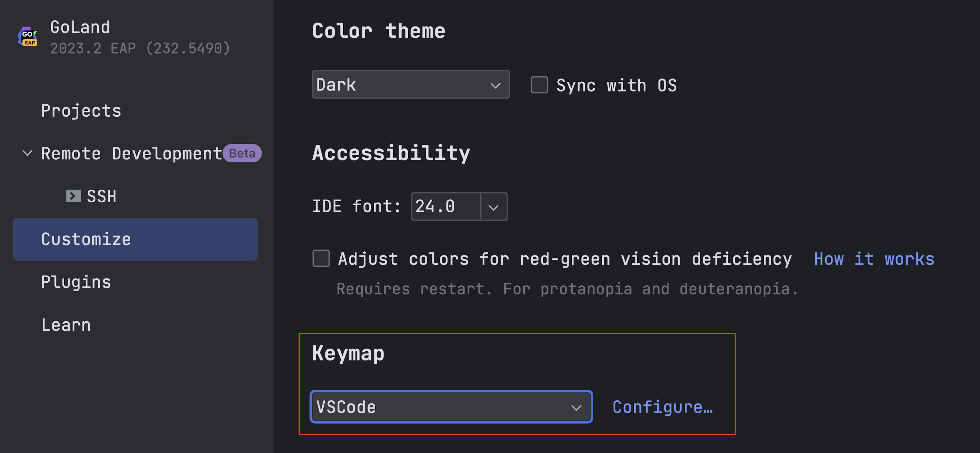Viewport: 980px width, 453px height.
Task: Click the IDE font size arrow
Action: click(x=493, y=207)
